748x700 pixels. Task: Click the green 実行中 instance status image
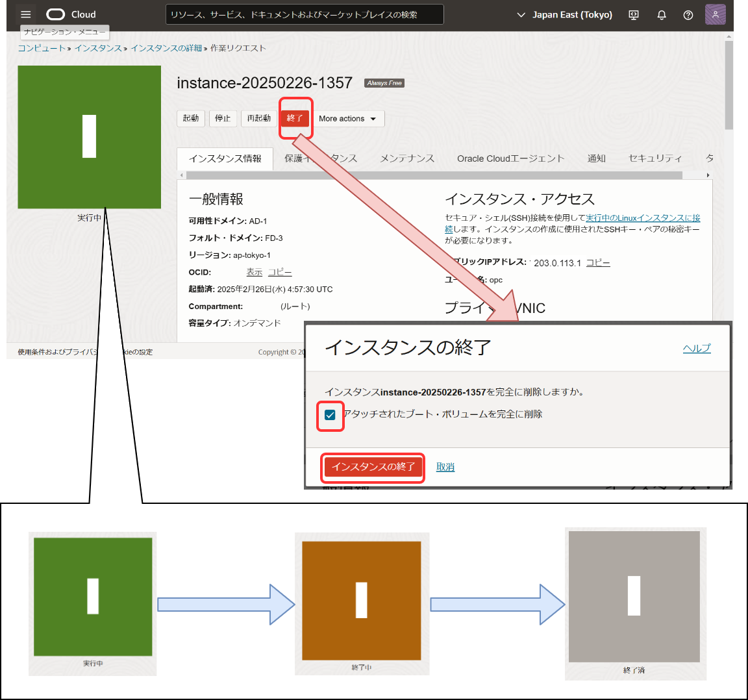pyautogui.click(x=89, y=137)
